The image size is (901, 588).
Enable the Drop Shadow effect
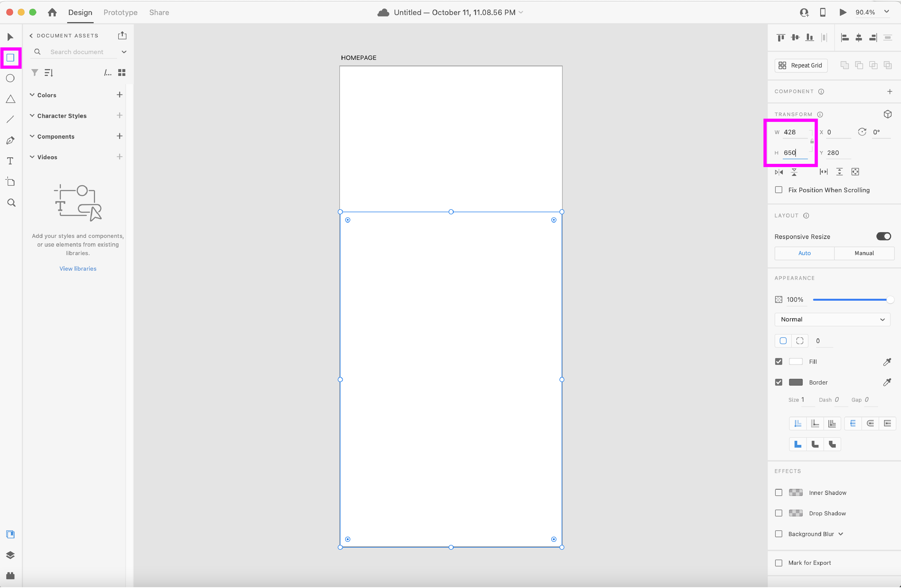pyautogui.click(x=779, y=513)
